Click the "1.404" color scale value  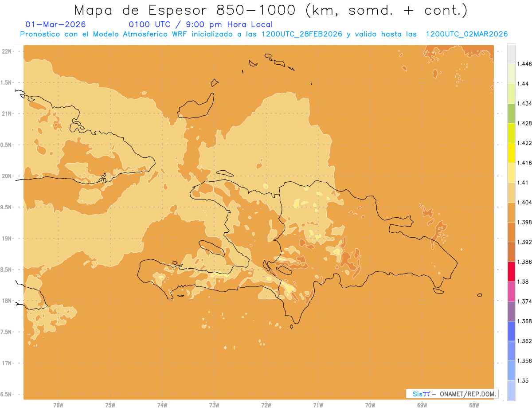[524, 203]
